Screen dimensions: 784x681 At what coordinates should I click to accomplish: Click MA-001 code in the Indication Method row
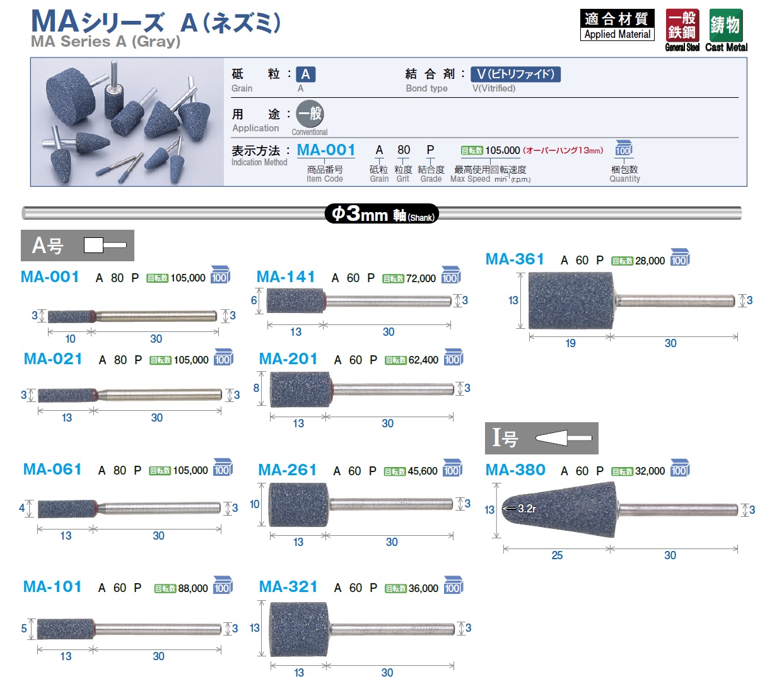coord(326,150)
